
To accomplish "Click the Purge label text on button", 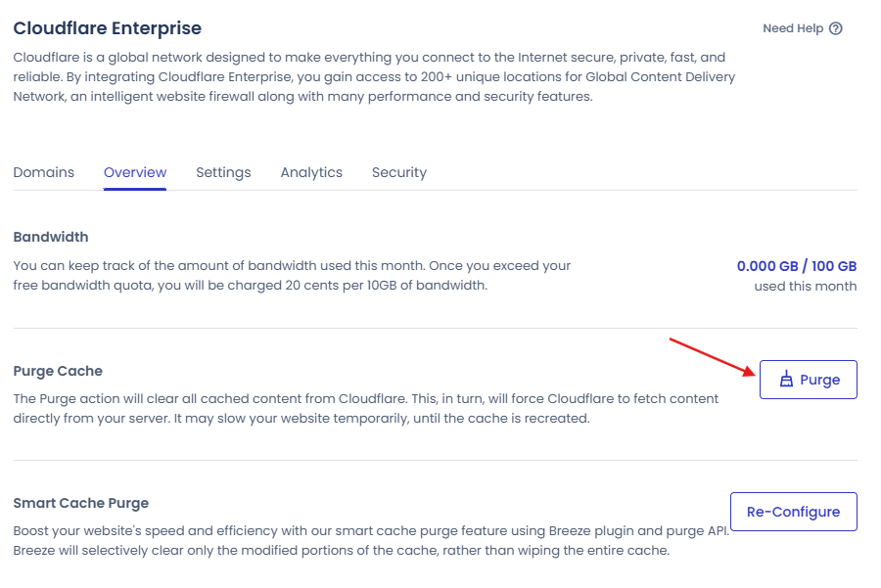I will 819,380.
